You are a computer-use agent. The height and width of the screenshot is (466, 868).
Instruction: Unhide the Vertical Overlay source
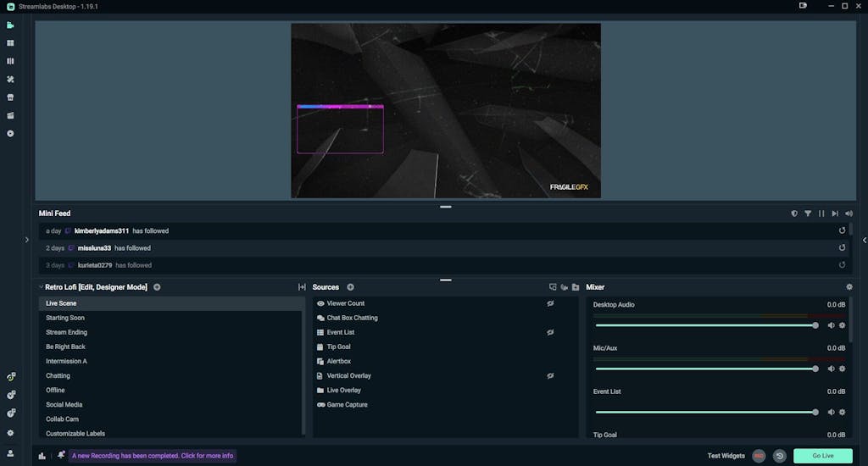[550, 375]
